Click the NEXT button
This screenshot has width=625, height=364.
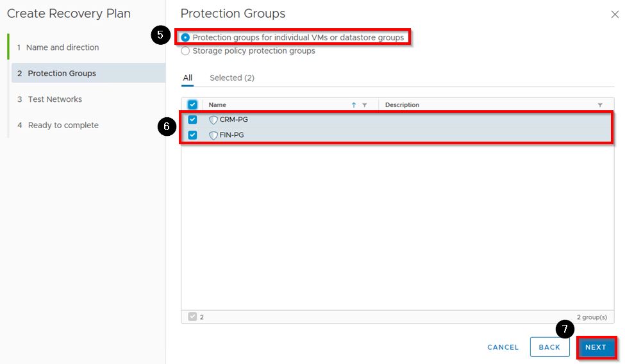(596, 347)
